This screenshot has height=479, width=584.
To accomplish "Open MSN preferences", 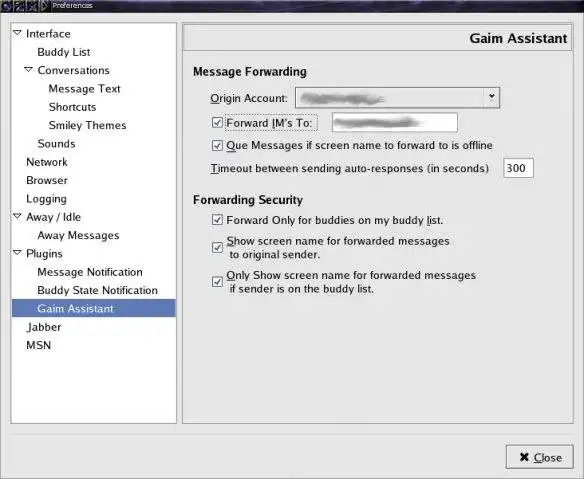I will point(39,345).
